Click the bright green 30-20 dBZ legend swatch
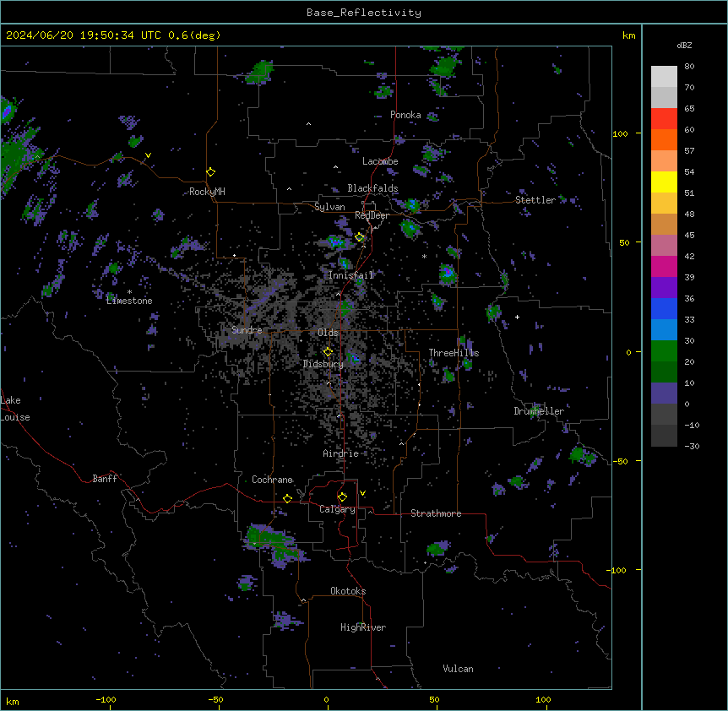Screen dimensions: 728x711 click(664, 351)
